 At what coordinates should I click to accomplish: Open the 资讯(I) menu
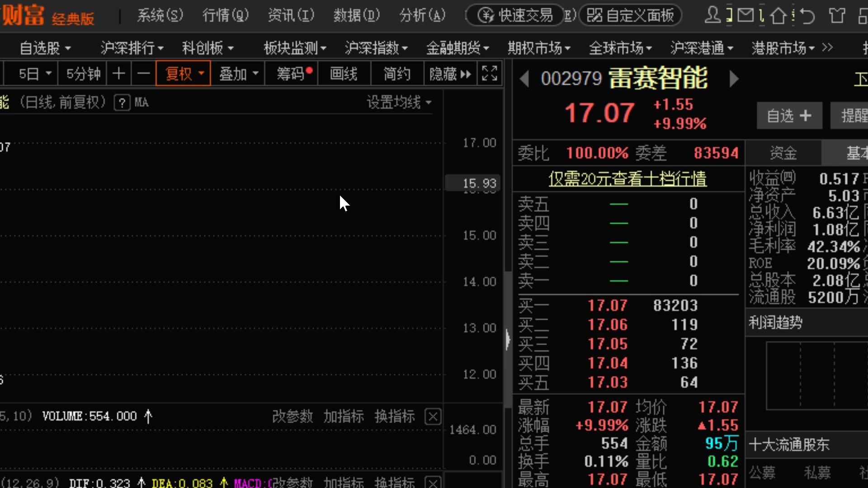291,15
